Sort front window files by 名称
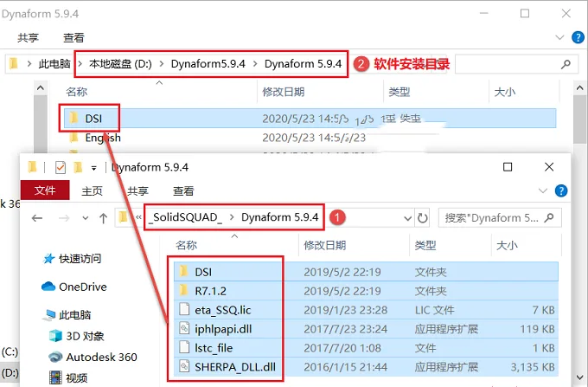The image size is (588, 387). click(x=187, y=246)
